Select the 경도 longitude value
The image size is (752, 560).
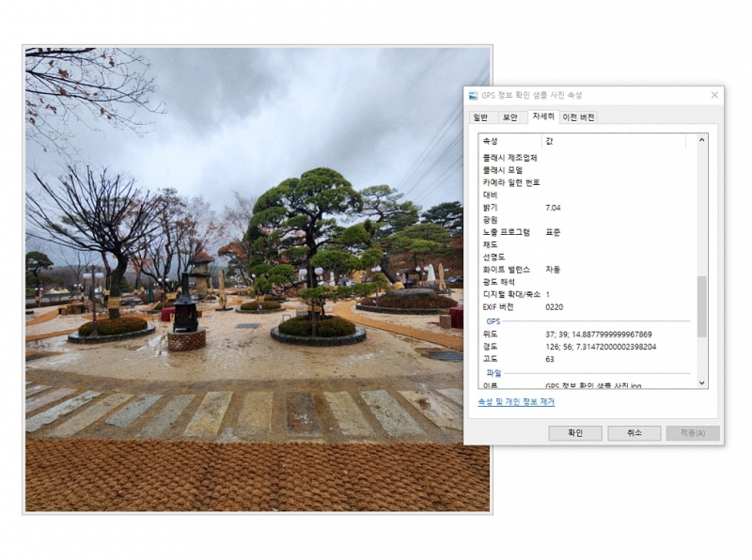pos(600,346)
